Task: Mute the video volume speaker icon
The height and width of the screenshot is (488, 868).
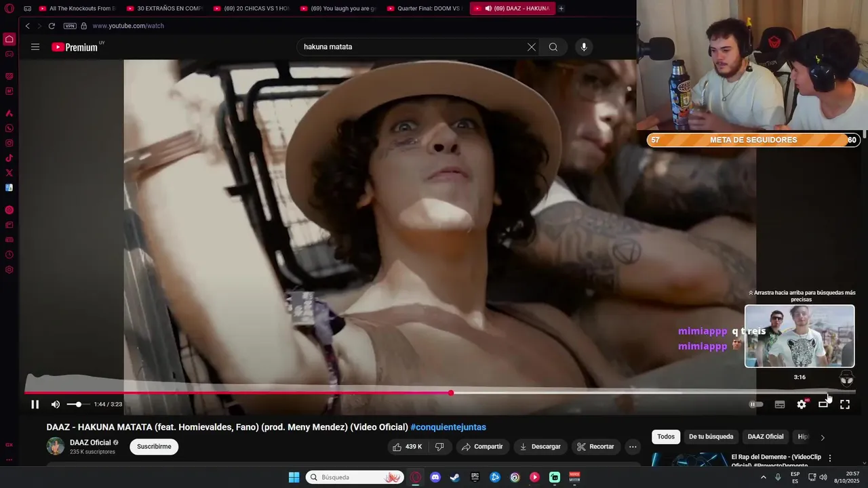Action: [x=56, y=405]
